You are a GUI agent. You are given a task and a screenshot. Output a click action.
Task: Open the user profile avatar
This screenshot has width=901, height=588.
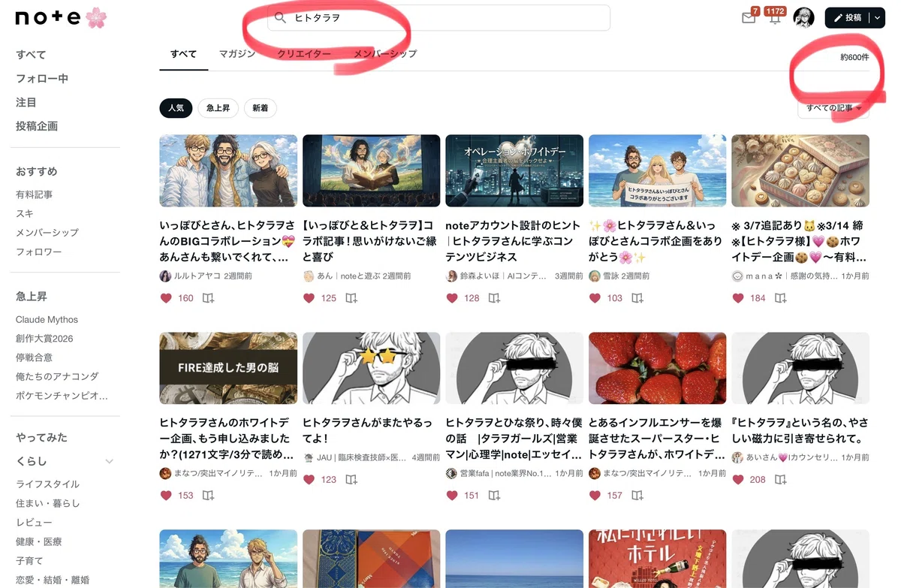[803, 18]
